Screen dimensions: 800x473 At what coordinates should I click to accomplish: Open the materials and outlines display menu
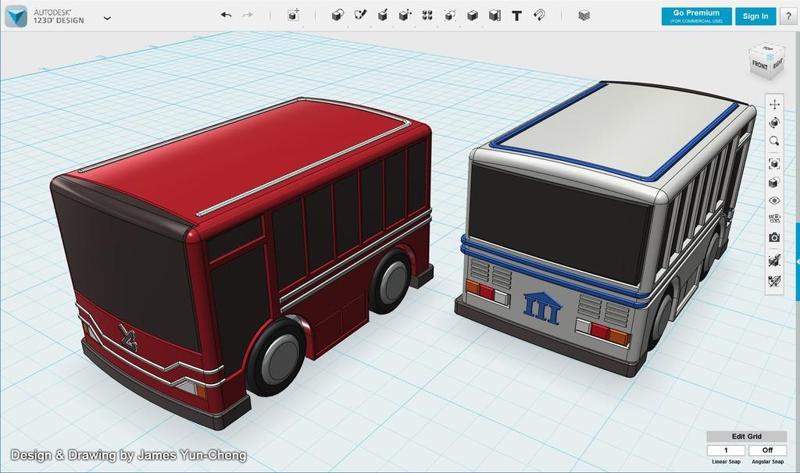(774, 182)
